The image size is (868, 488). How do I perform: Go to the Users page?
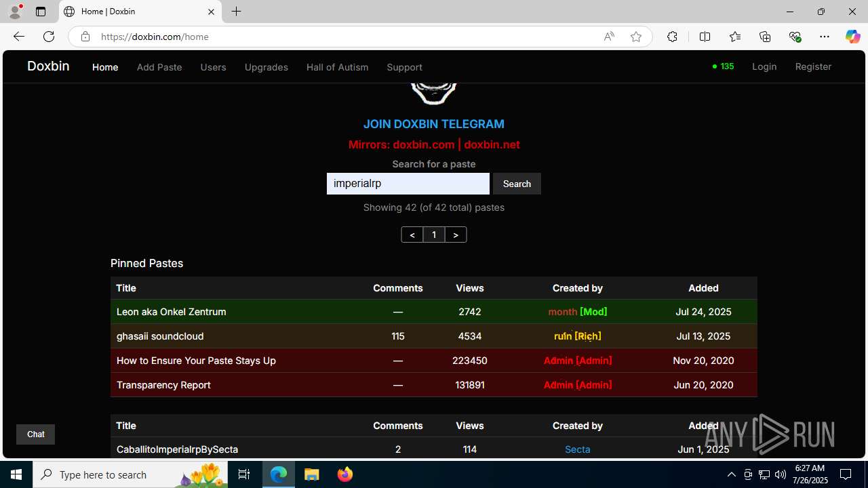213,67
